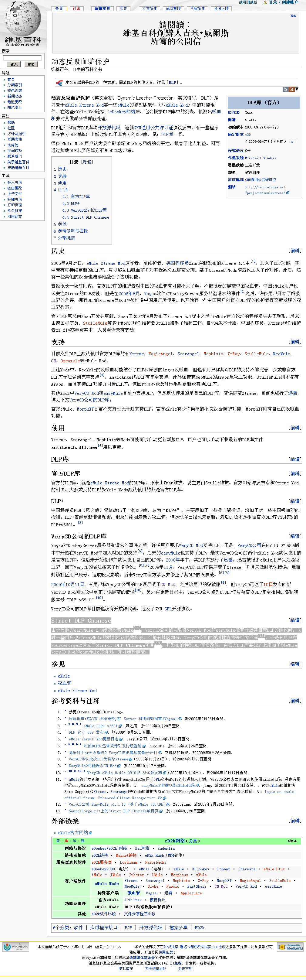
Task: Open the 文件分享程序比較 navbox link
Action: (x=140, y=913)
